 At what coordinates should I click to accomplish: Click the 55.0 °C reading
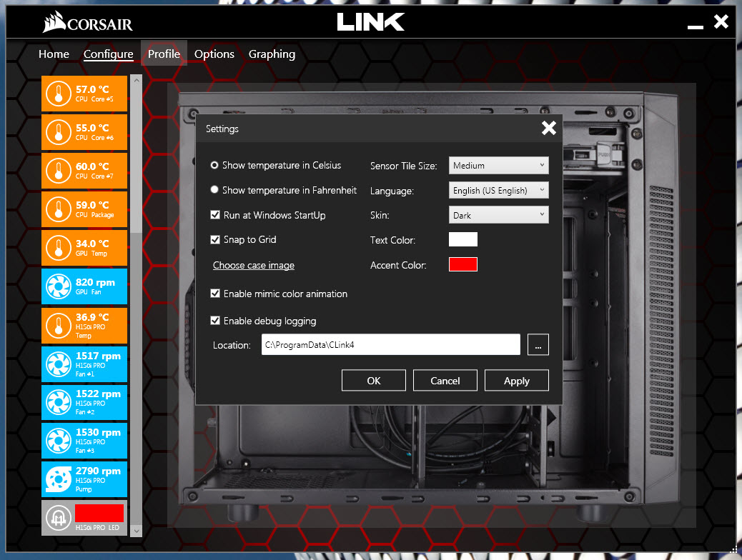point(92,128)
